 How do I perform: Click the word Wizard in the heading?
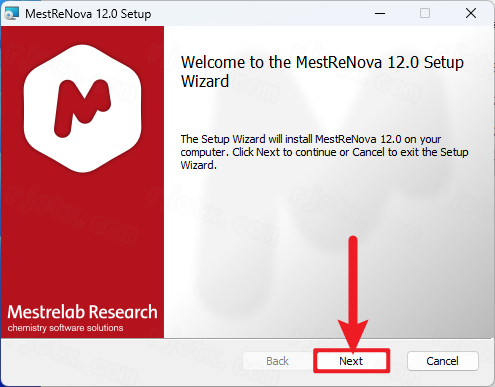click(x=205, y=81)
